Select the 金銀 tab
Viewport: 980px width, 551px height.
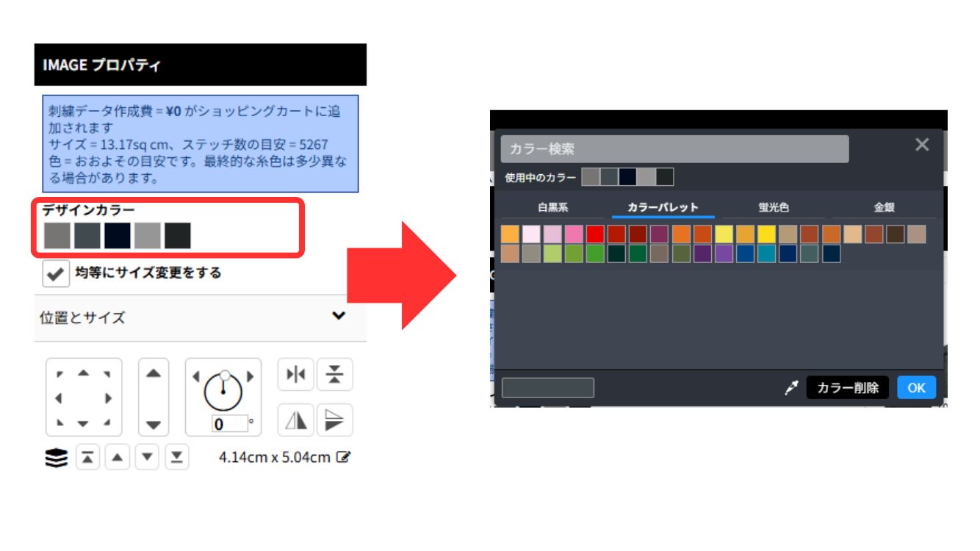[884, 208]
